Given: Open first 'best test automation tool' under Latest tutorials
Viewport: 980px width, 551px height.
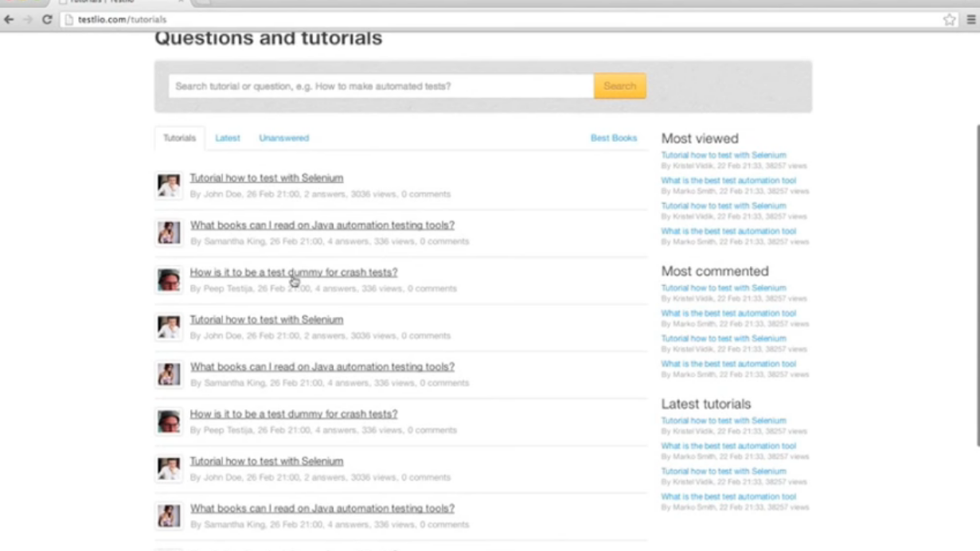Looking at the screenshot, I should [x=728, y=446].
